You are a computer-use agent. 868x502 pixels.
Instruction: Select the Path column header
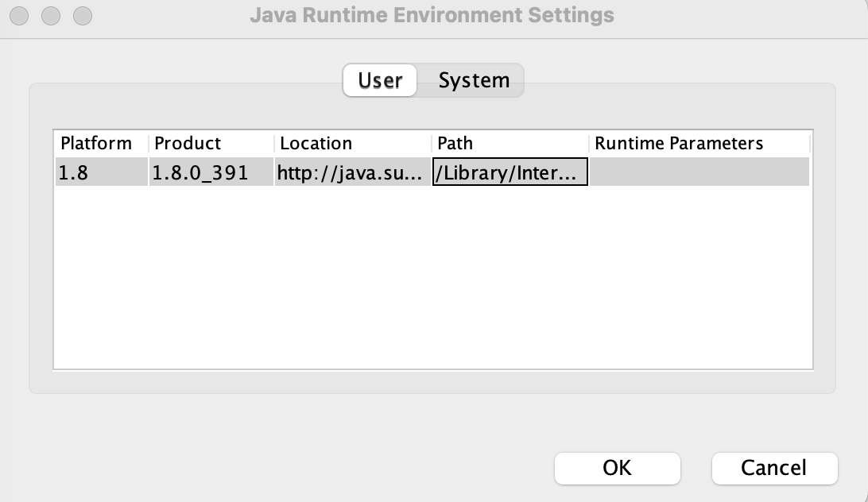pyautogui.click(x=510, y=143)
